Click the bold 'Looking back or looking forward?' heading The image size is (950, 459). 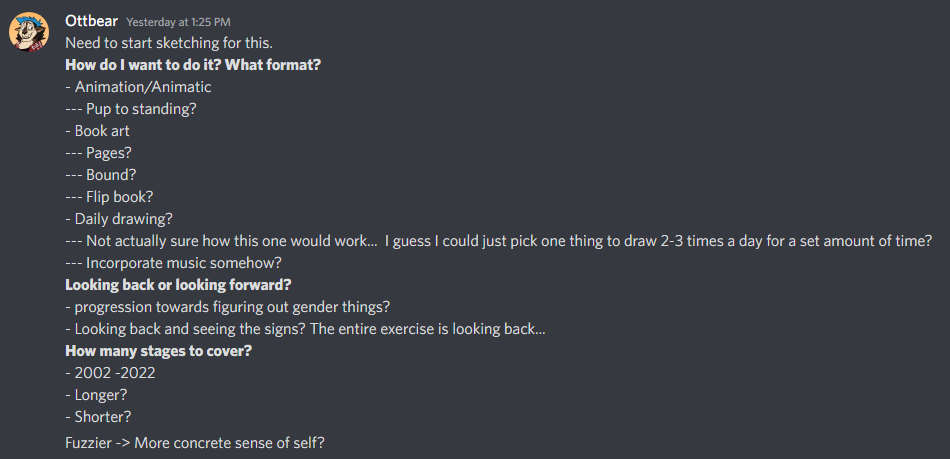tap(178, 285)
